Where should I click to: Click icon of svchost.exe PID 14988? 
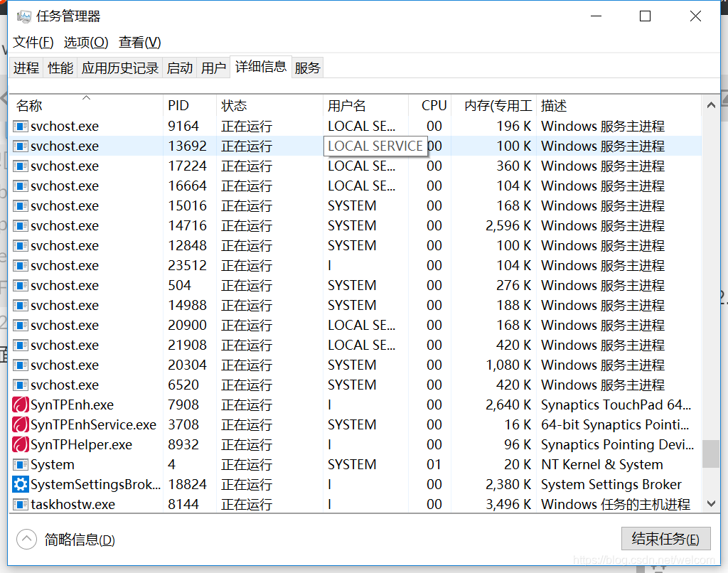(x=21, y=306)
